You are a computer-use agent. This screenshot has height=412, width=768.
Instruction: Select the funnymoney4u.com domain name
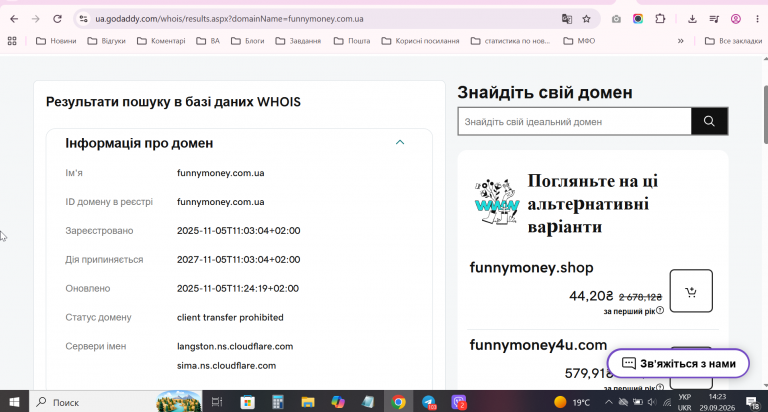point(538,345)
